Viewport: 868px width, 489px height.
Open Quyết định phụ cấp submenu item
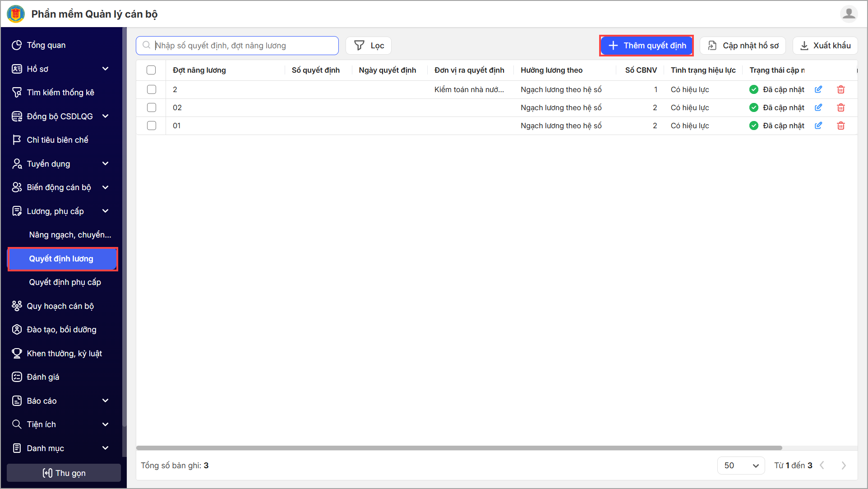point(65,282)
